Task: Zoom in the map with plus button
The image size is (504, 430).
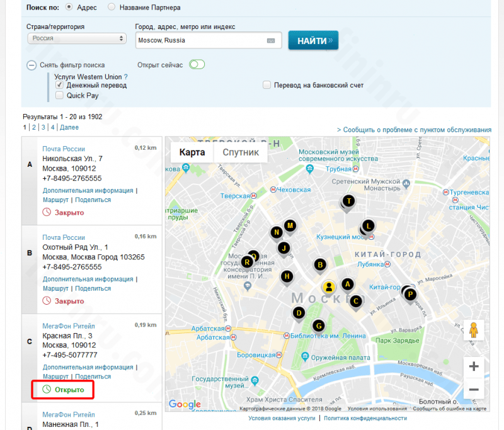Action: pyautogui.click(x=474, y=366)
